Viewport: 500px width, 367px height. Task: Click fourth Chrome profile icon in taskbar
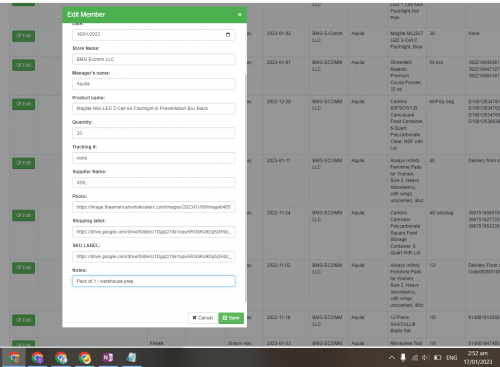click(85, 358)
